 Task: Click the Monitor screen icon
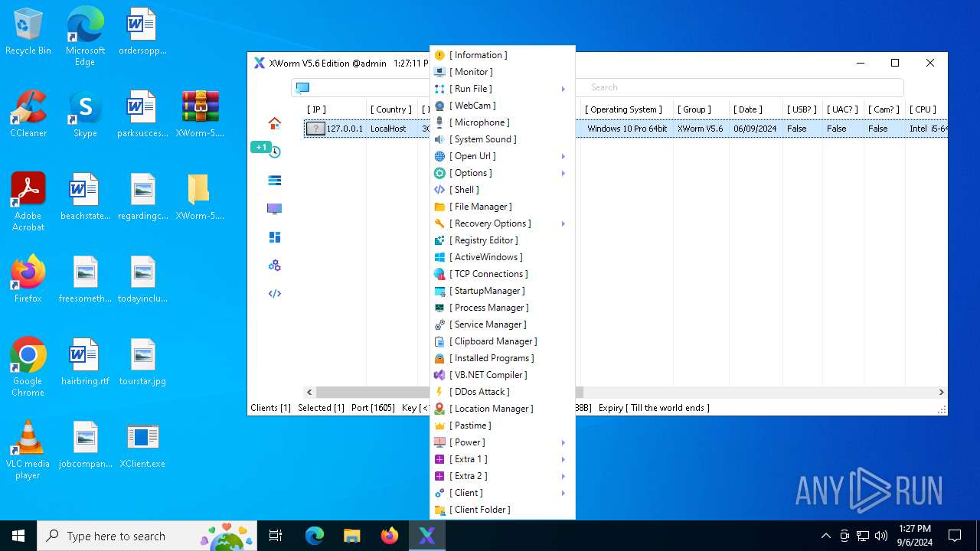[x=439, y=72]
